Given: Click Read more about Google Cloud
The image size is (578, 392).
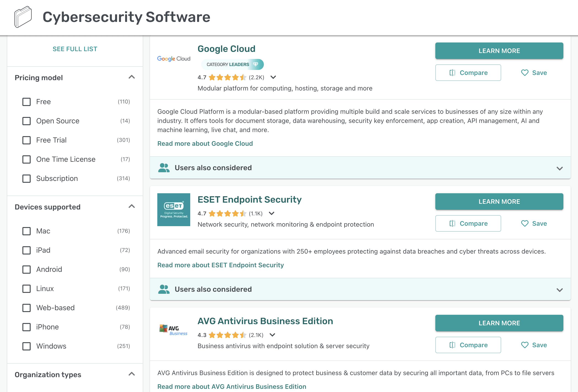Looking at the screenshot, I should coord(205,144).
